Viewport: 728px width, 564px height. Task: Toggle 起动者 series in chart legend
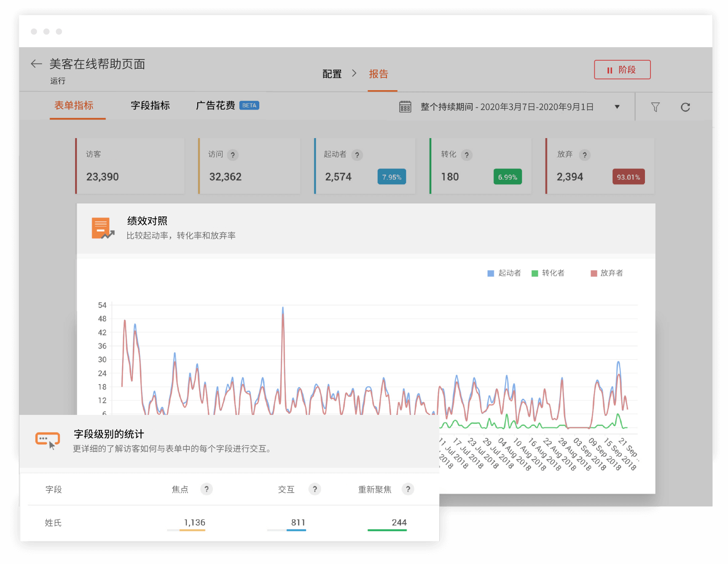504,273
